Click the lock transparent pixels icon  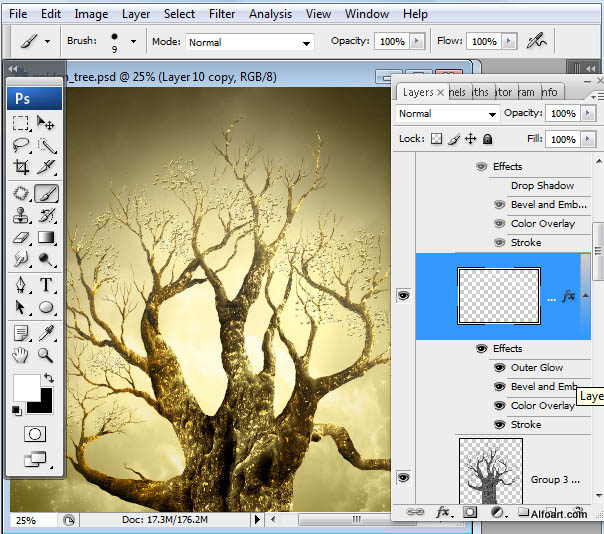[x=436, y=139]
